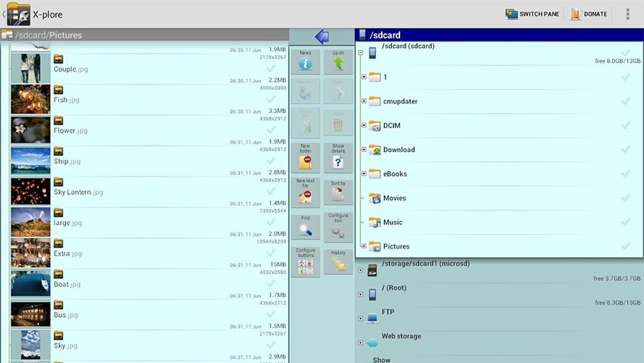Expand the / (Root) node
The width and height of the screenshot is (644, 363).
(x=360, y=295)
